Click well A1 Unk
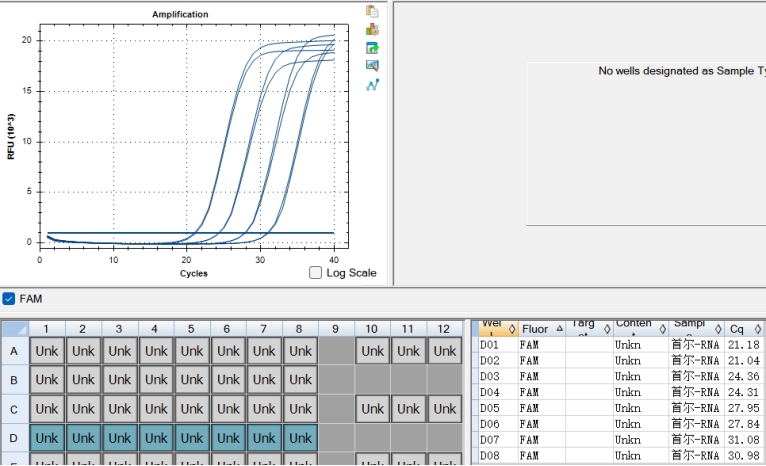Viewport: 766px width, 466px height. (47, 351)
